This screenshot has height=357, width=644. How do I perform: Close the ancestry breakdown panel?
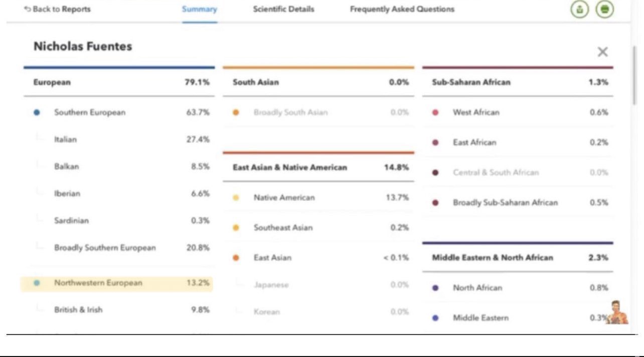click(x=602, y=52)
